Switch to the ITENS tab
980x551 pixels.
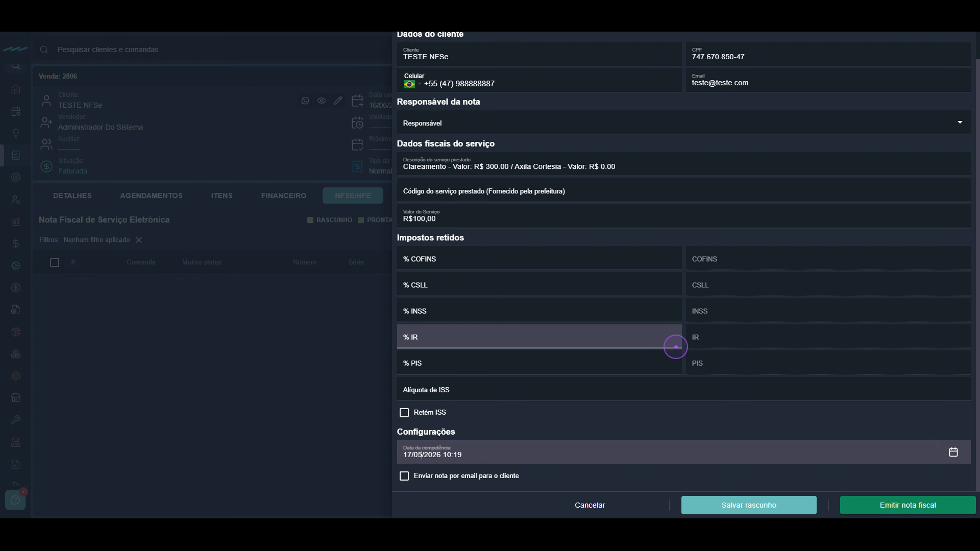pos(222,195)
